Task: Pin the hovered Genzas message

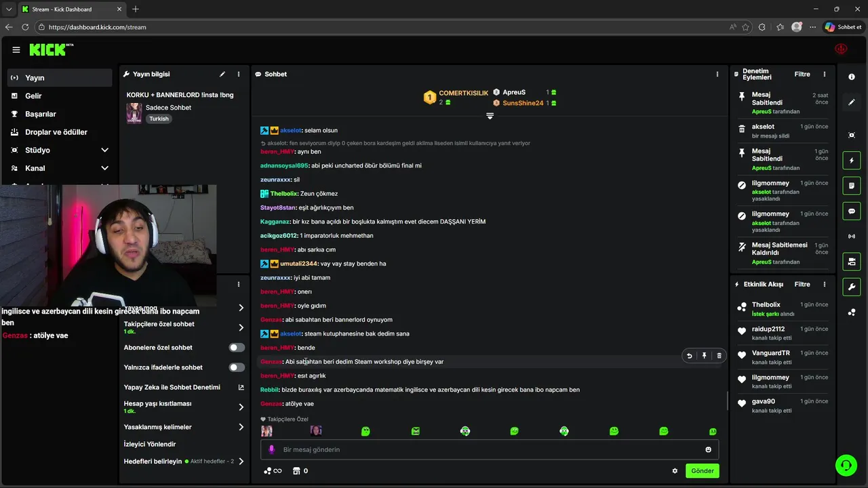Action: tap(705, 356)
